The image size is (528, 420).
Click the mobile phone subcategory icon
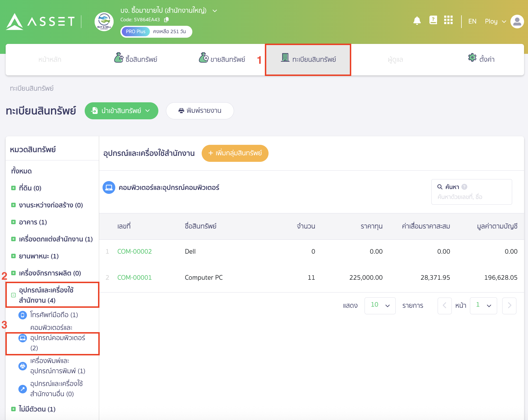(x=22, y=315)
